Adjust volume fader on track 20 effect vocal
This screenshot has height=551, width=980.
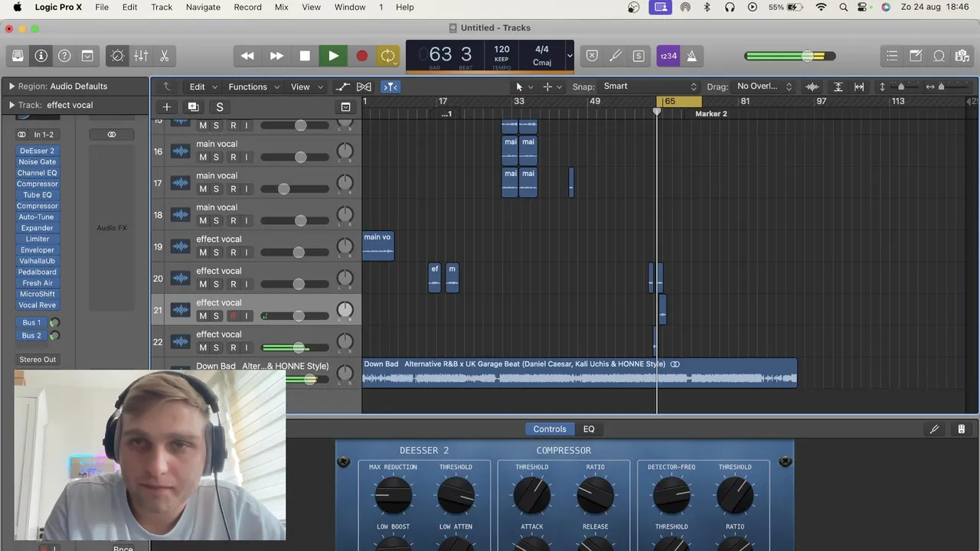coord(299,284)
